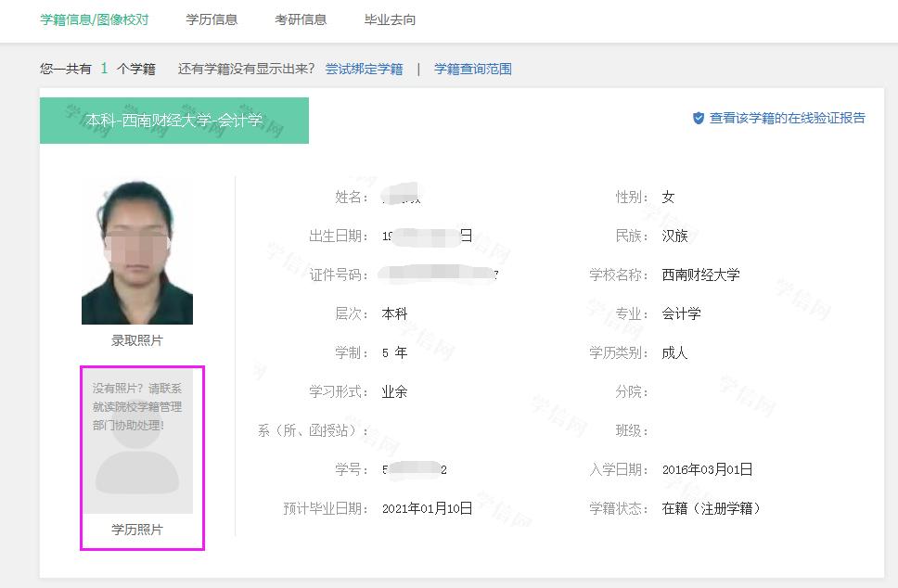Click the 还有学籍没有显示出来 prompt text
898x588 pixels.
click(249, 69)
